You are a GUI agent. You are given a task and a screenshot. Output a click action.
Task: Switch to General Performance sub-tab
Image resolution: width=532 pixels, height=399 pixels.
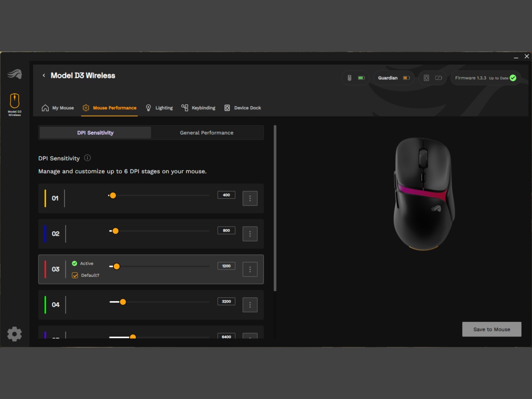click(207, 133)
